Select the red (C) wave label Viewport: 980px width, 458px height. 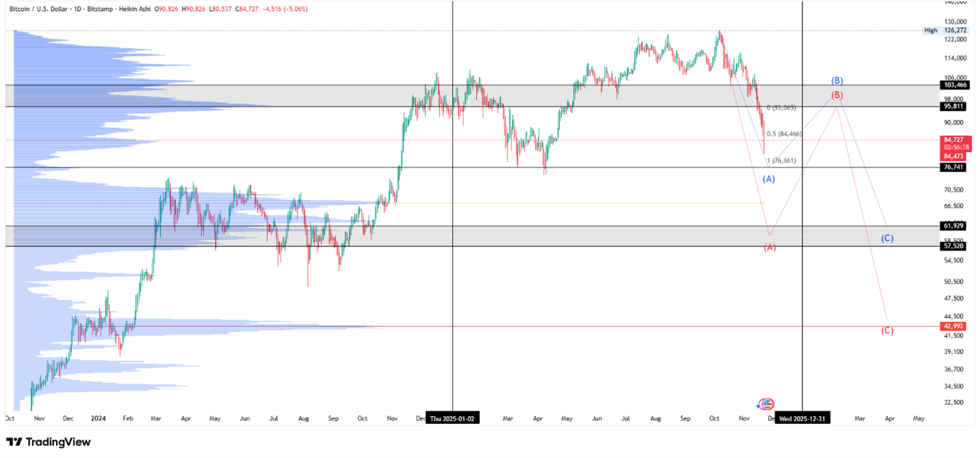887,331
